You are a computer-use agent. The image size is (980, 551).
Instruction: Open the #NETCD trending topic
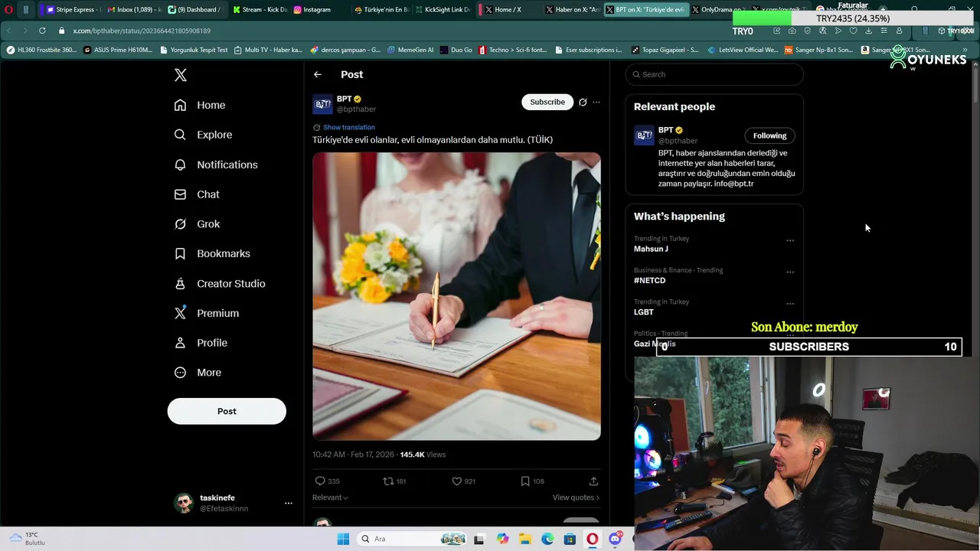pyautogui.click(x=649, y=280)
